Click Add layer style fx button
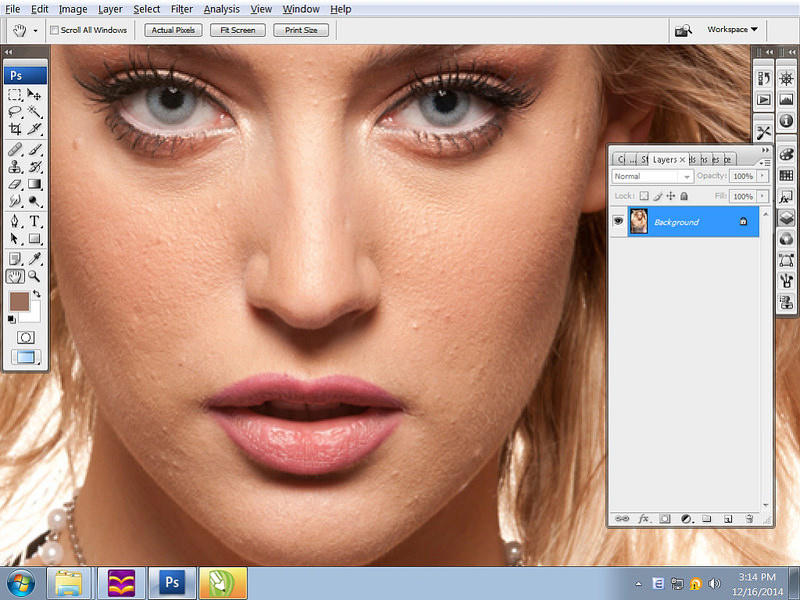 [x=644, y=518]
